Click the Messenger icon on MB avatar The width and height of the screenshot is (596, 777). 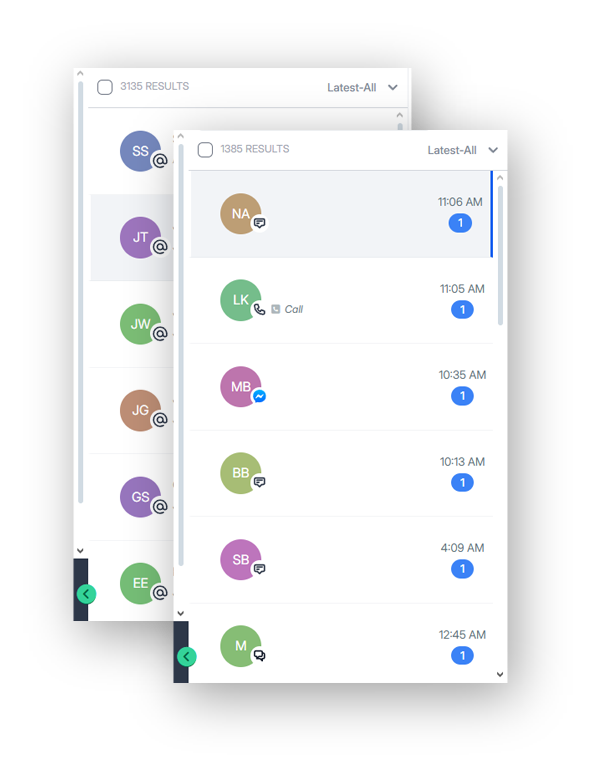pos(260,396)
